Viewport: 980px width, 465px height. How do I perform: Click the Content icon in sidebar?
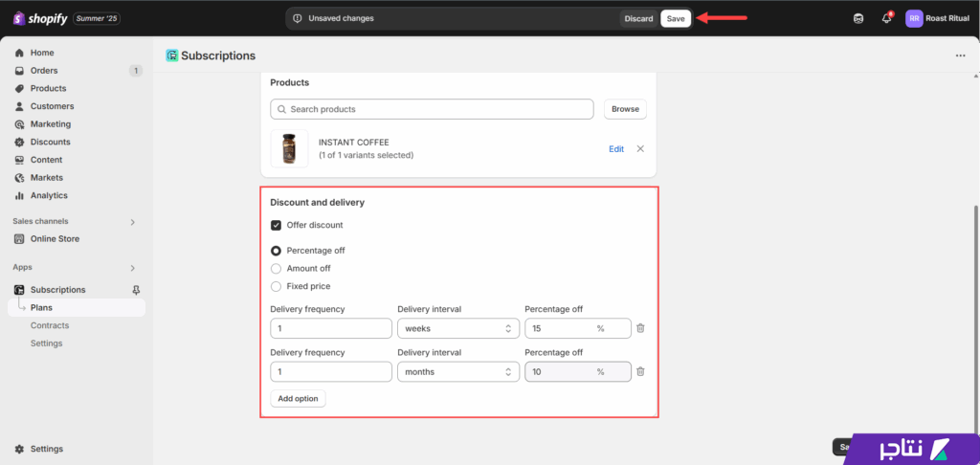[19, 160]
